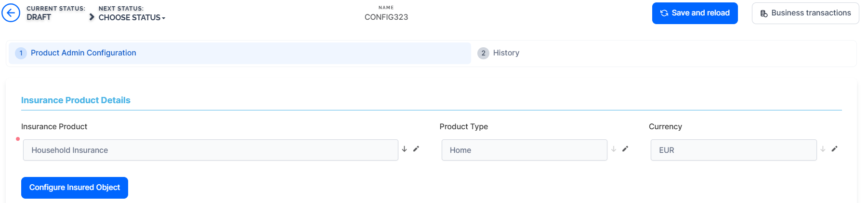This screenshot has width=868, height=203.
Task: Click the Currency EUR field
Action: pyautogui.click(x=733, y=150)
